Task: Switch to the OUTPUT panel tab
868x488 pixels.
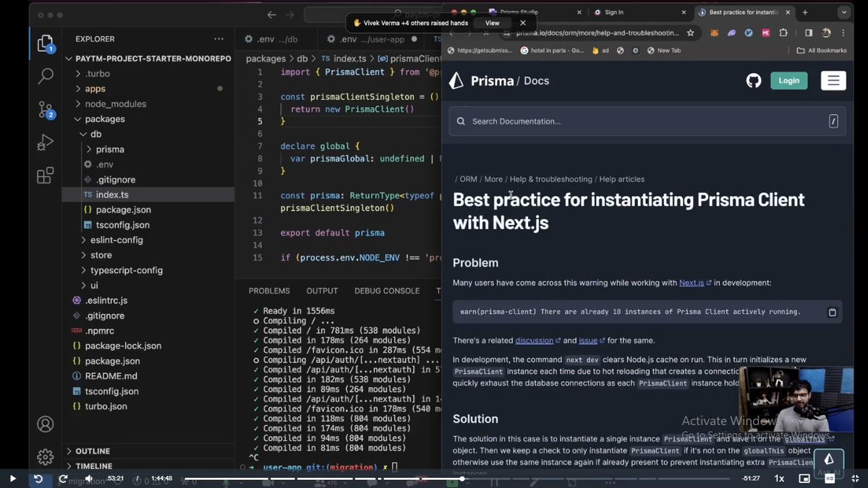Action: 322,291
